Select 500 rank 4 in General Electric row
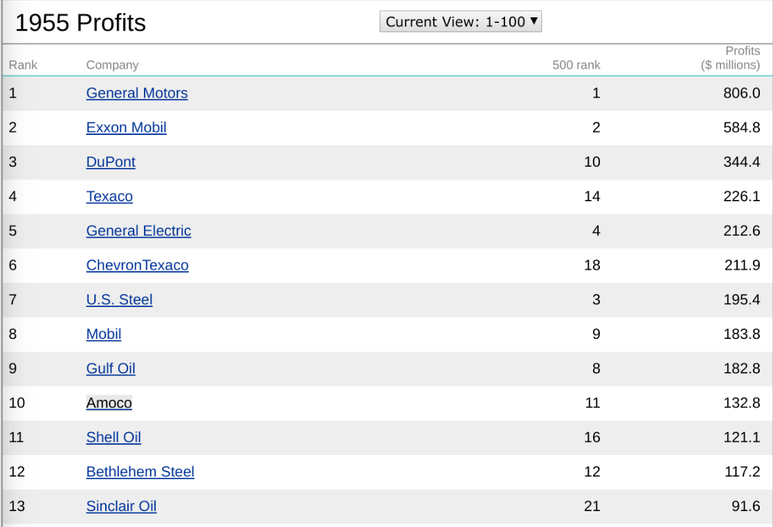The width and height of the screenshot is (773, 527). point(596,231)
